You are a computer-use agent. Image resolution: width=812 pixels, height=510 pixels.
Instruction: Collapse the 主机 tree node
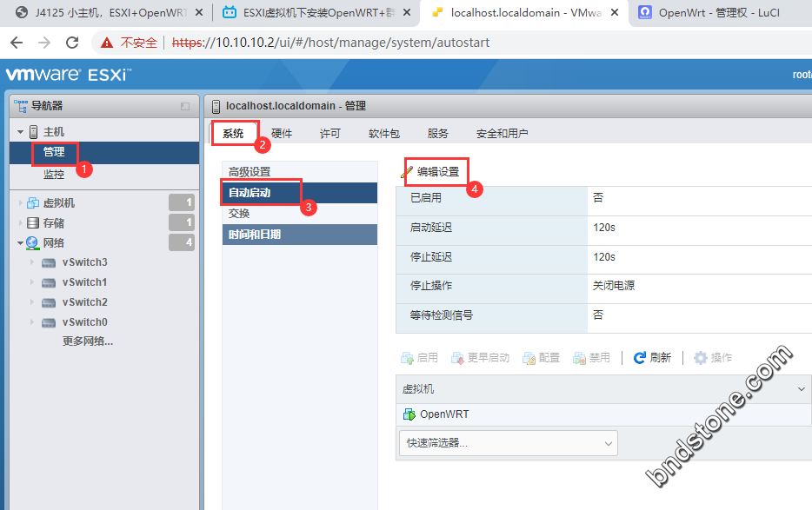[20, 132]
